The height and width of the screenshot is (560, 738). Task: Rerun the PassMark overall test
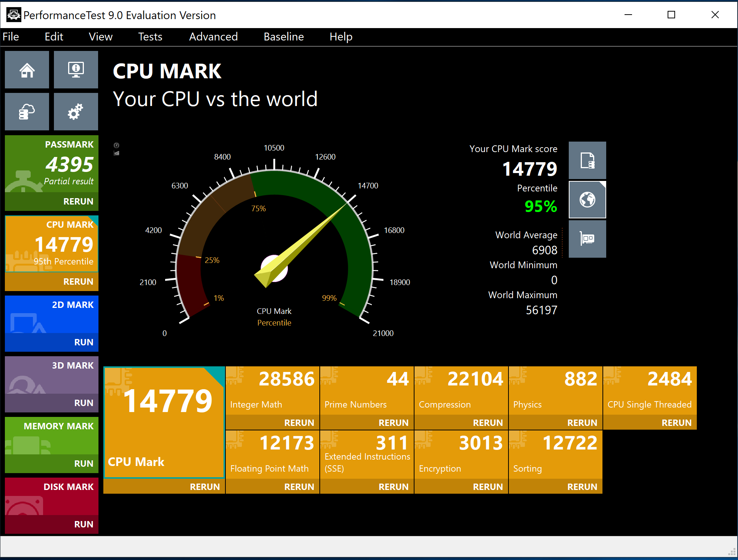click(78, 201)
